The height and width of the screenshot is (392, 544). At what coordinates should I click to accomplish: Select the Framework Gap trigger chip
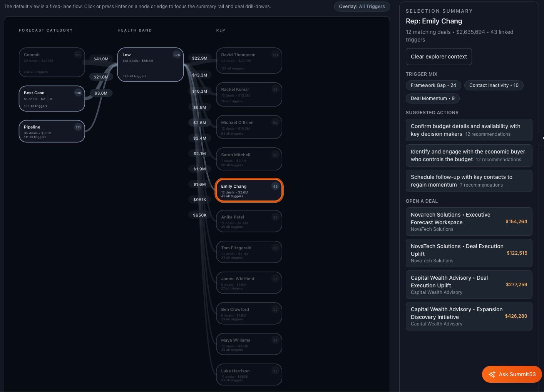pyautogui.click(x=433, y=85)
